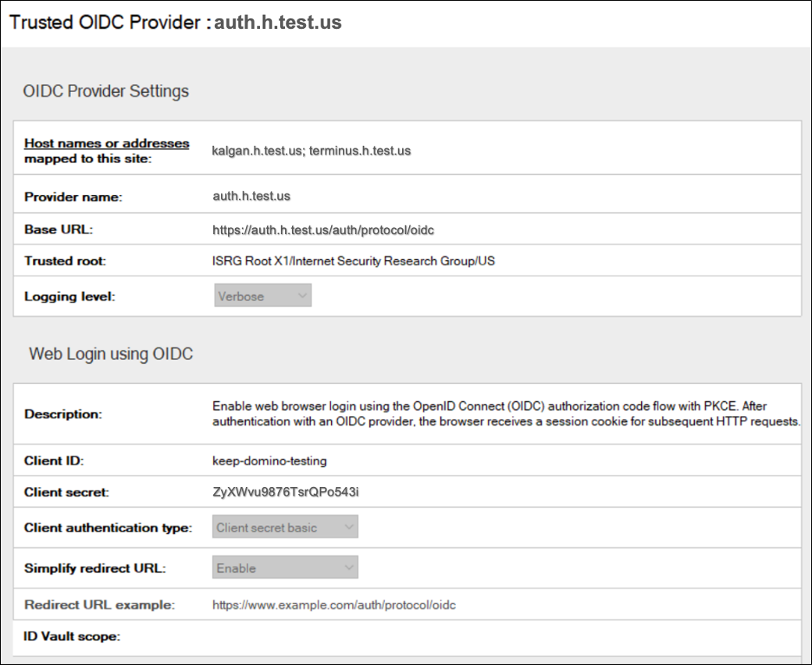Open the Logging level dropdown

[x=262, y=295]
